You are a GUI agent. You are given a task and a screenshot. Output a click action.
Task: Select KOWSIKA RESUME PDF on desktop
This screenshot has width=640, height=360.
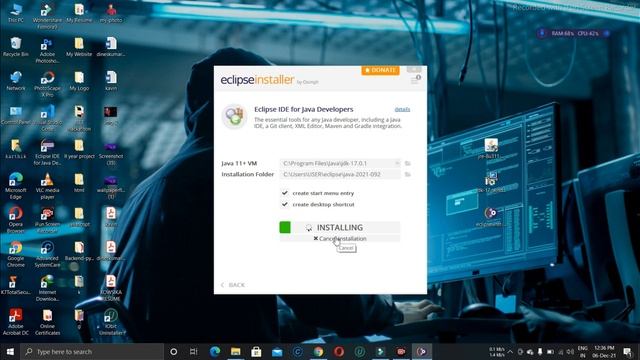point(111,288)
